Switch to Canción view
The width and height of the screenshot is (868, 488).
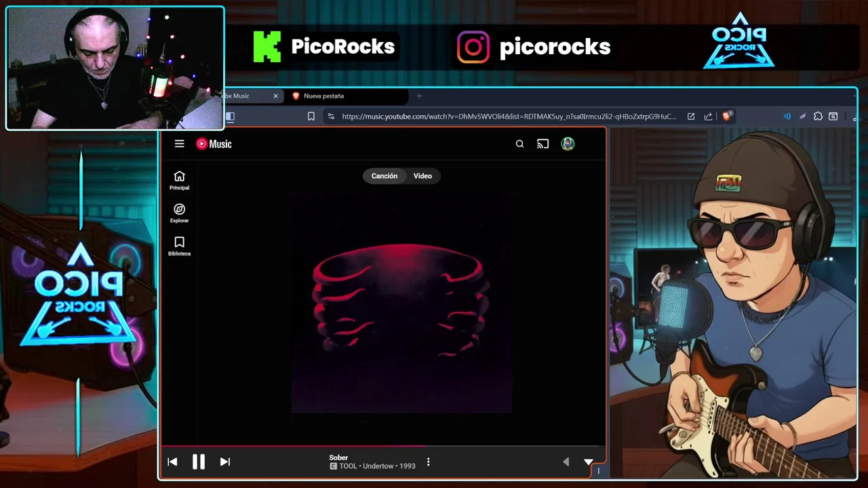point(384,176)
